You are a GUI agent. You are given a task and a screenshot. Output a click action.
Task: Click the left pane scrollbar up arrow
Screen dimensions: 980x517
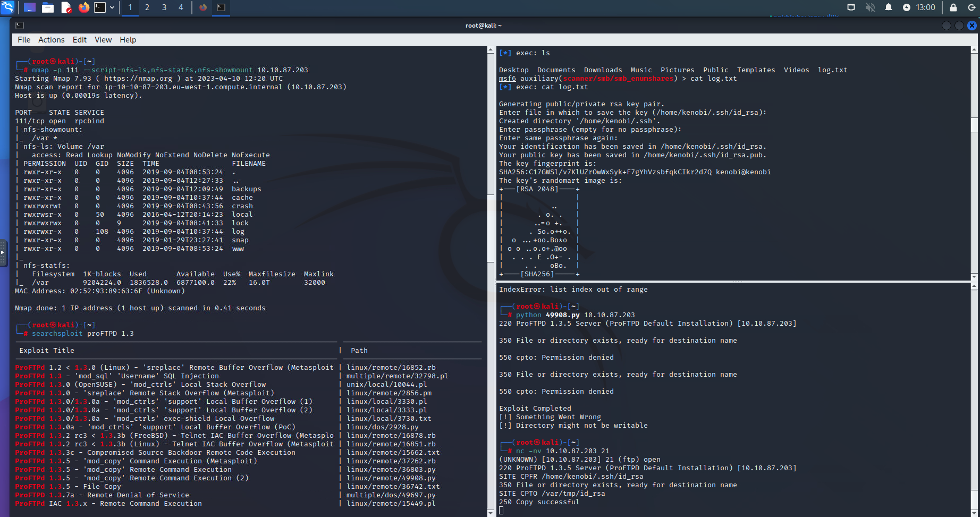click(x=491, y=50)
